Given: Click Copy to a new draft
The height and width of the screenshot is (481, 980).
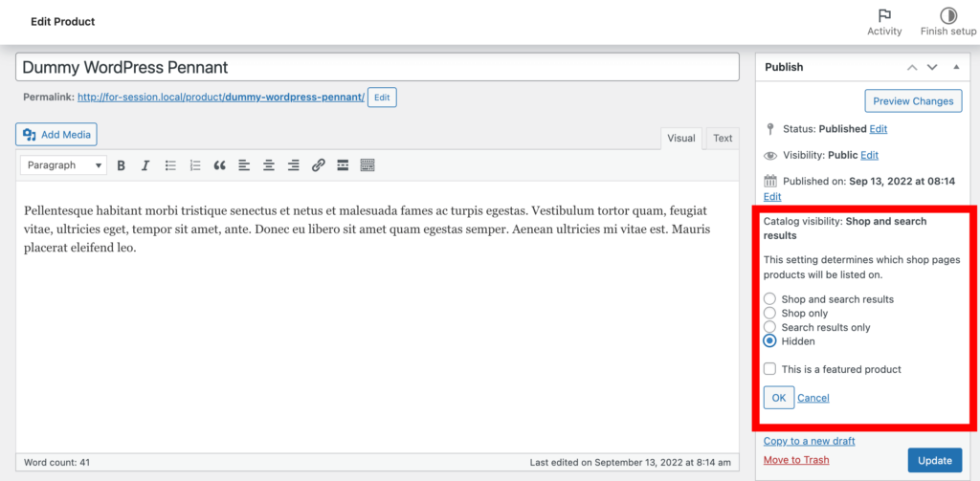Looking at the screenshot, I should coord(810,441).
